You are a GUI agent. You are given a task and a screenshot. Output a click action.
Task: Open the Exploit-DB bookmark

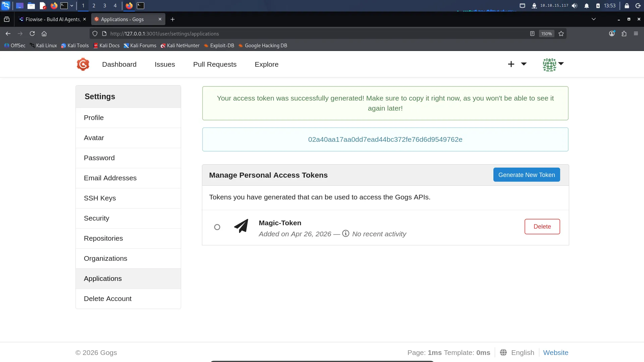(x=219, y=46)
